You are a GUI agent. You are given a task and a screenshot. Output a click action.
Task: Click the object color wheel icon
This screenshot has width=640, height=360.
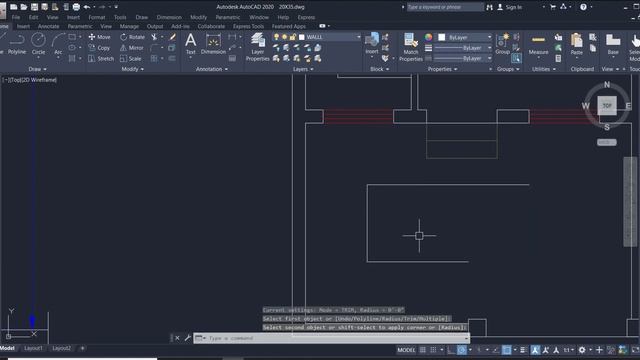428,37
